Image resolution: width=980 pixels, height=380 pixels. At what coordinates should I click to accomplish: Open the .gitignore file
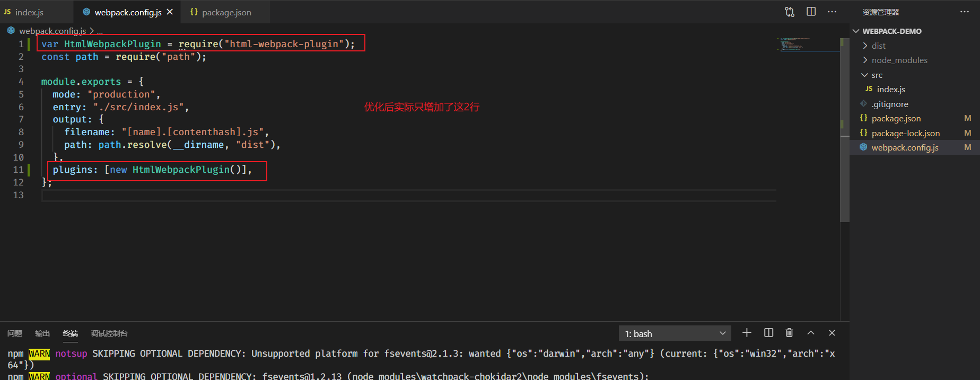pyautogui.click(x=915, y=104)
